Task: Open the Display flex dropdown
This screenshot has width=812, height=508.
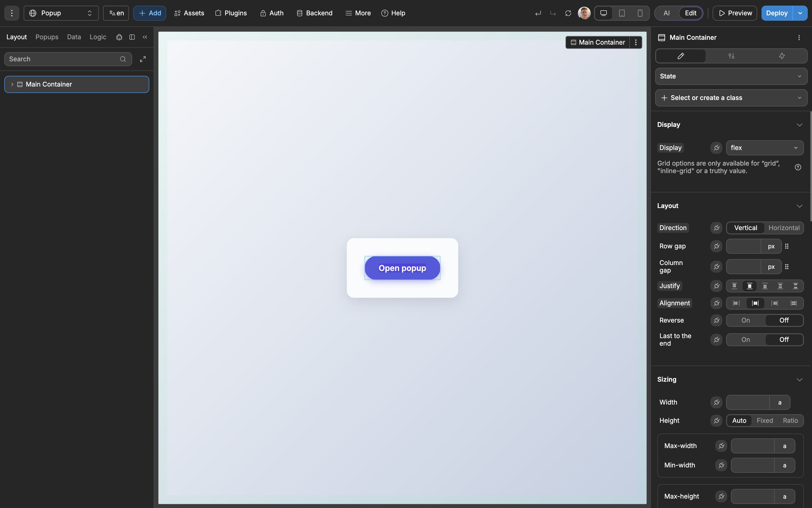Action: tap(765, 148)
